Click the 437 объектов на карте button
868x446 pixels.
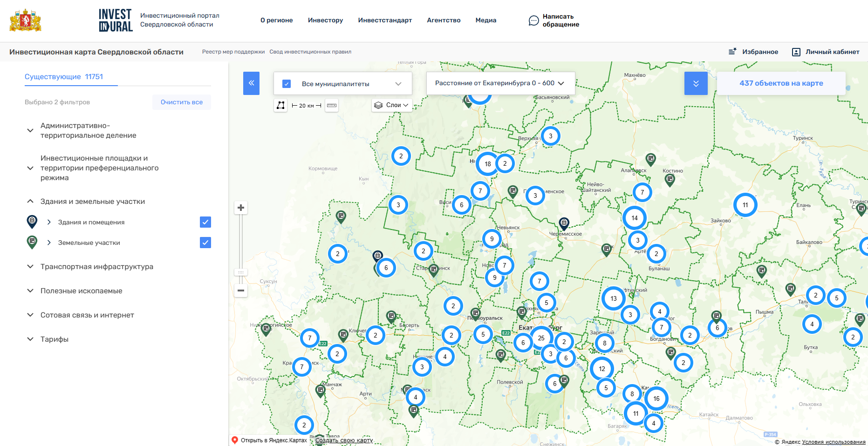pos(781,83)
